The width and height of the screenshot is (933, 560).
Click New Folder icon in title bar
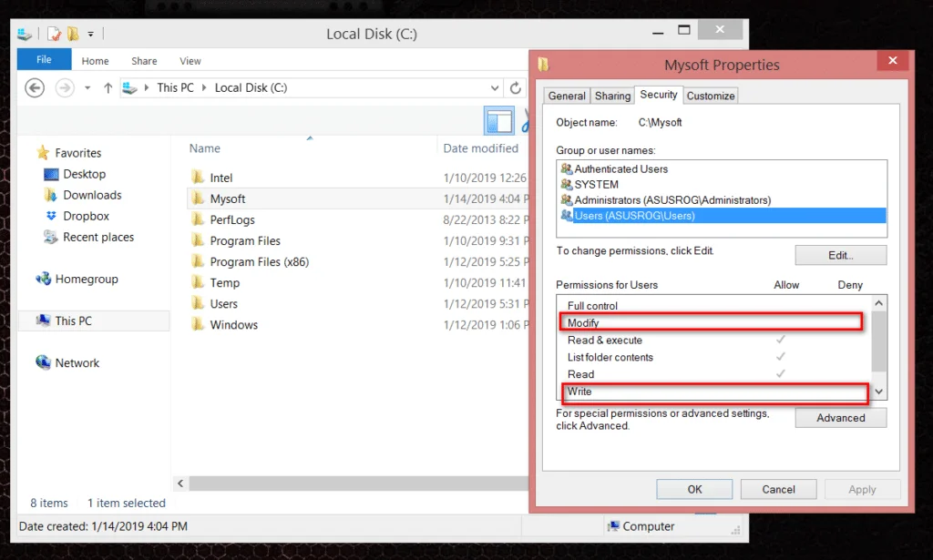73,35
